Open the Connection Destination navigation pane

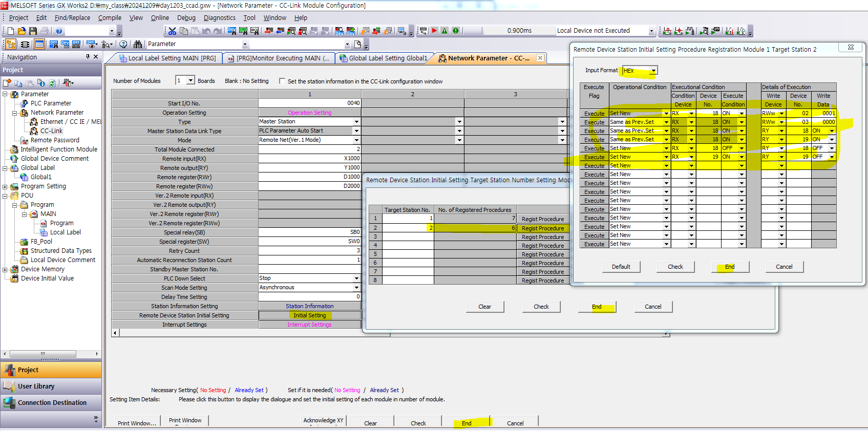[51, 403]
